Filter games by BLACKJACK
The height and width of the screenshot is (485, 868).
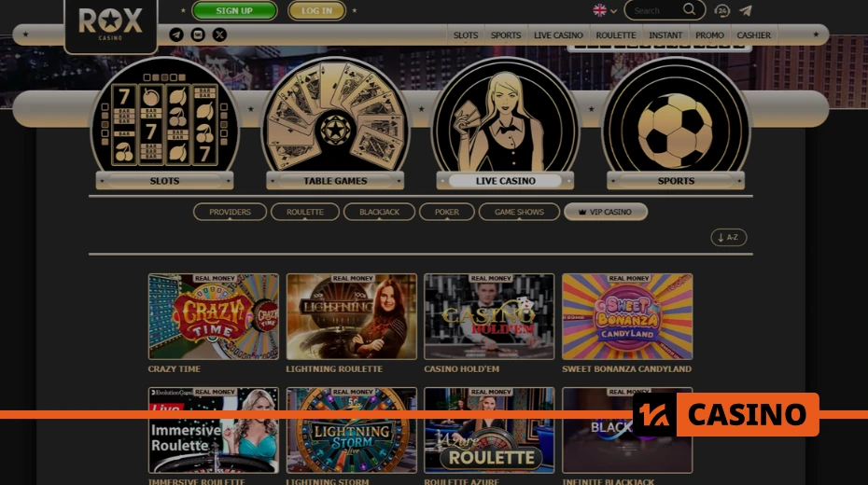click(379, 212)
